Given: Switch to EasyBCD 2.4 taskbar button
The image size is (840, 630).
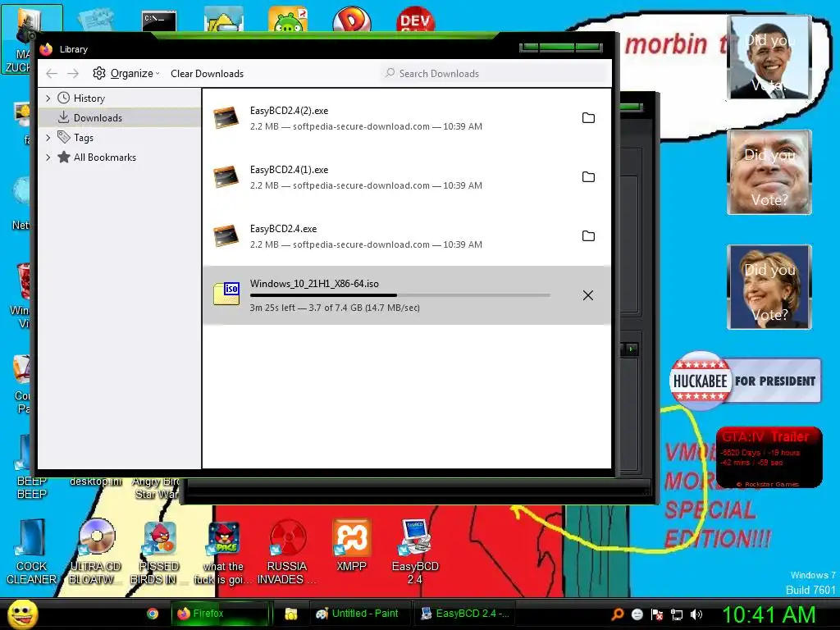Looking at the screenshot, I should click(464, 614).
